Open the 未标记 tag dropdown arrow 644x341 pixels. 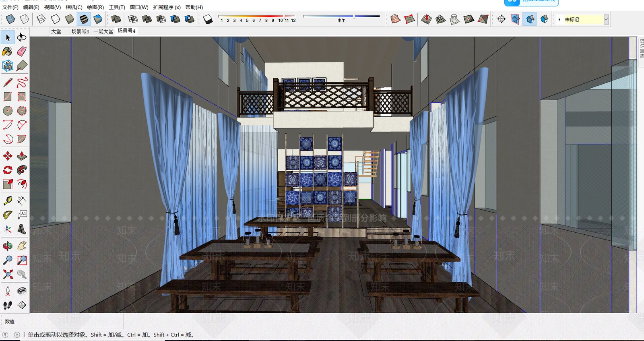[606, 19]
